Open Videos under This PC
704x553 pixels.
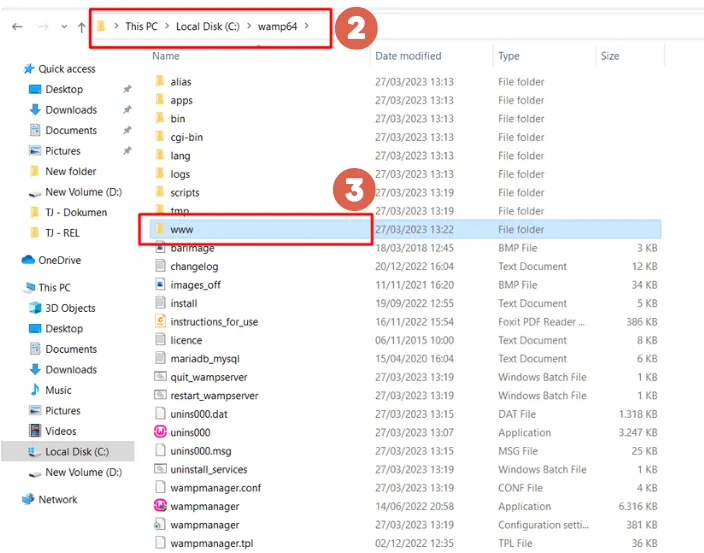[61, 431]
